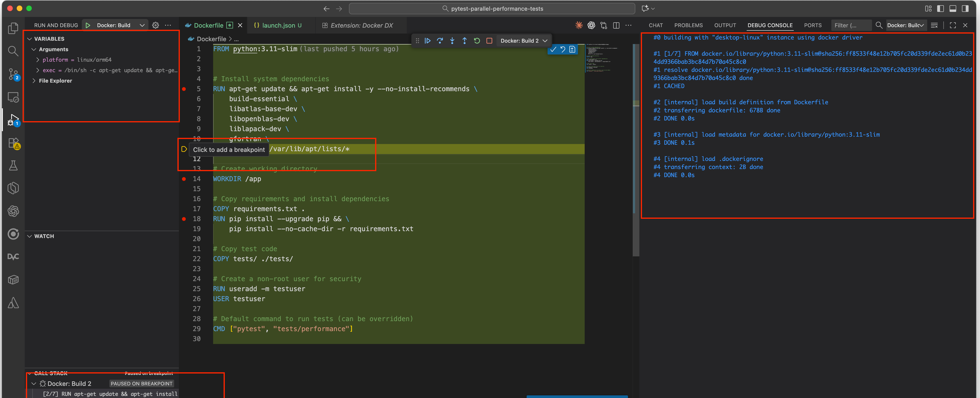
Task: Switch to the launch.json tab
Action: click(278, 25)
